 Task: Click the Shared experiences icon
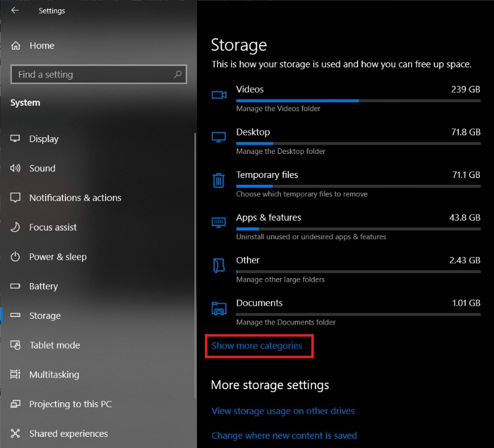click(x=15, y=433)
